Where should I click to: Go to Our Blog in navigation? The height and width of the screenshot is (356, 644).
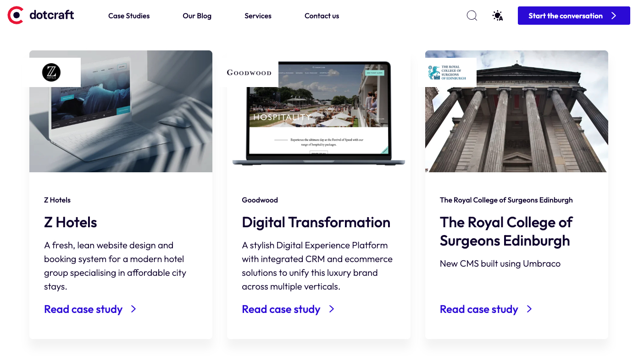click(x=197, y=16)
